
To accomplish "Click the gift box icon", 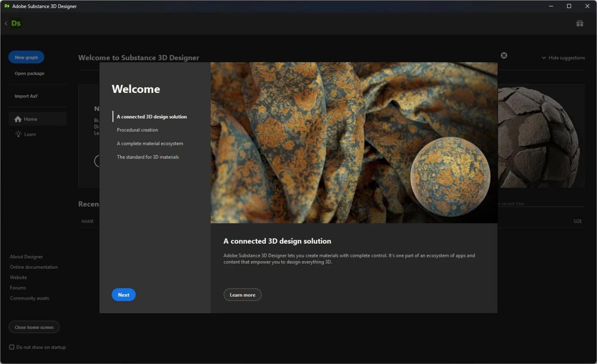I will pos(579,23).
